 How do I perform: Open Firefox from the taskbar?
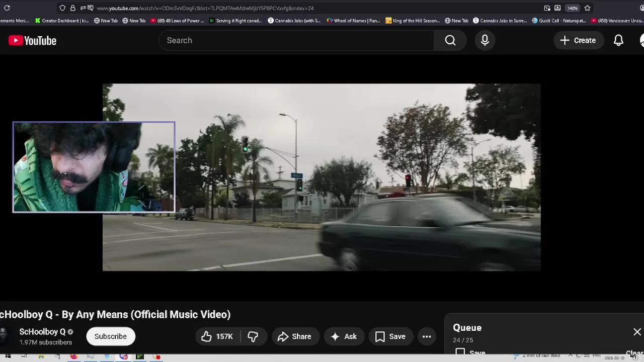(74, 356)
